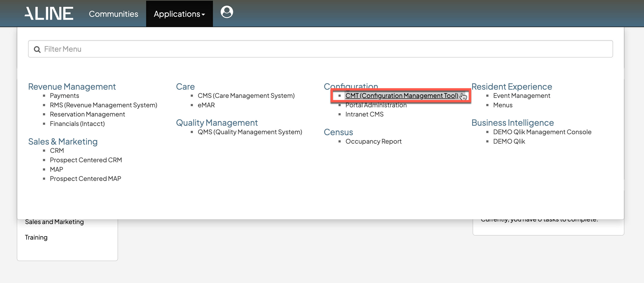The image size is (644, 283).
Task: Click the search magnifier icon
Action: [37, 50]
